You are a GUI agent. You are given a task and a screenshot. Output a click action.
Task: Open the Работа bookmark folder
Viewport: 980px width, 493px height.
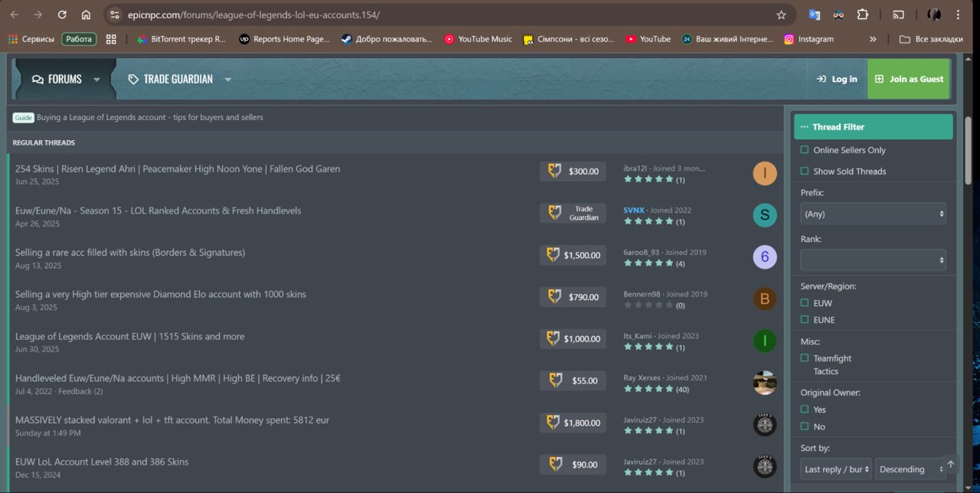(x=79, y=39)
